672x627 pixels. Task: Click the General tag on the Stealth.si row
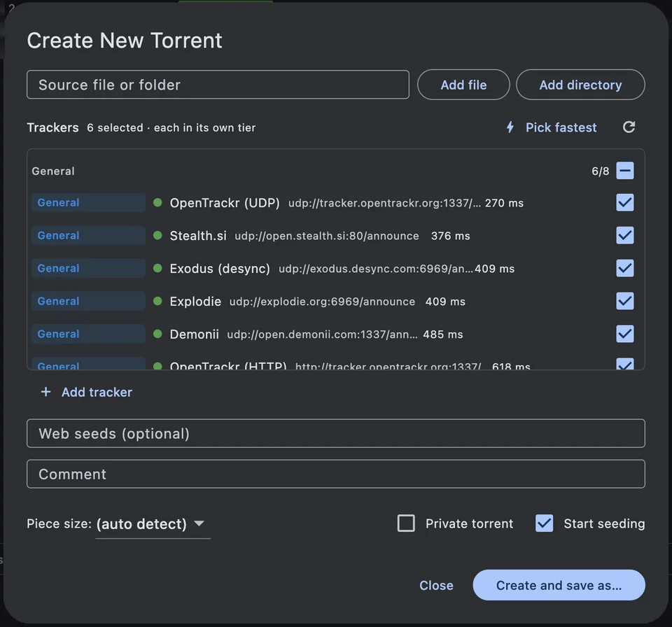pos(88,235)
